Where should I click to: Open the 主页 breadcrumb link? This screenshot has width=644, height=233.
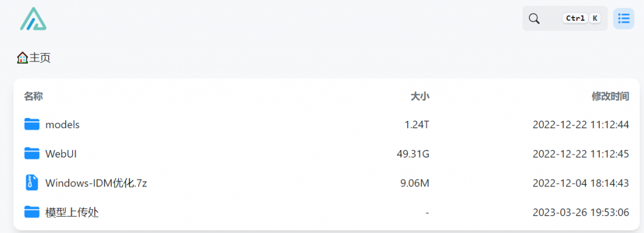[40, 58]
